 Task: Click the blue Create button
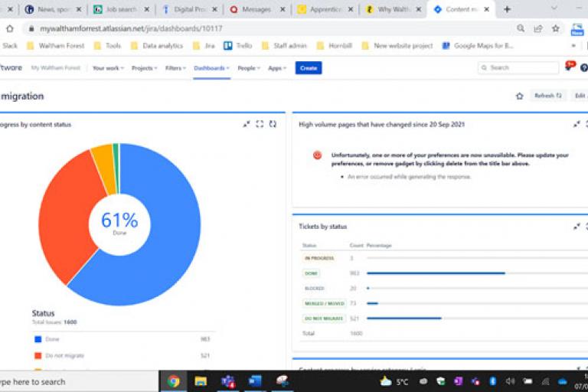[309, 68]
